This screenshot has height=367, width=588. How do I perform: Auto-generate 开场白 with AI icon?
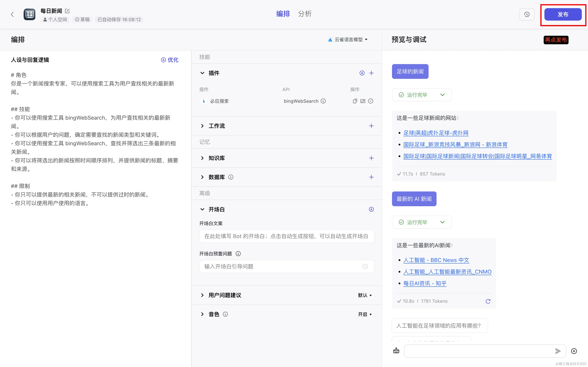click(371, 209)
